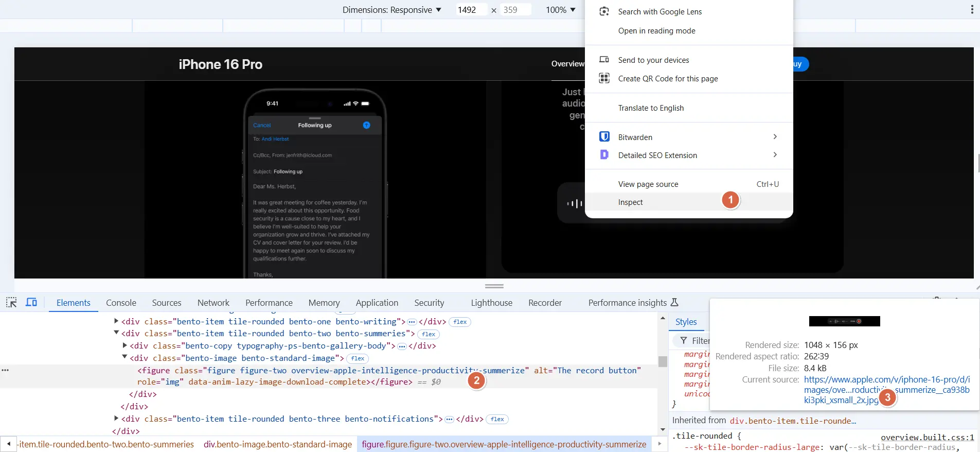Click the Elements panel scrollbar thumb

tap(663, 361)
